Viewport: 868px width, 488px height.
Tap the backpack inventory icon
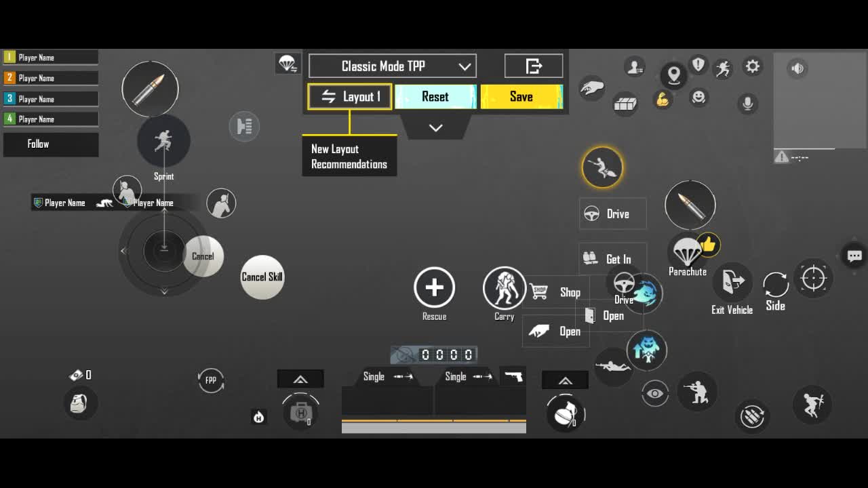pyautogui.click(x=79, y=403)
